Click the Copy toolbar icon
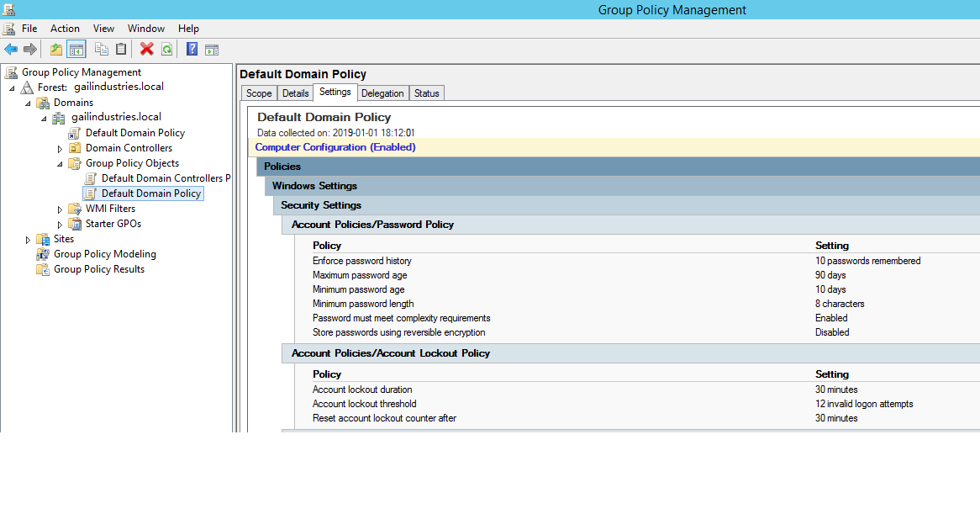This screenshot has height=530, width=980. (101, 49)
